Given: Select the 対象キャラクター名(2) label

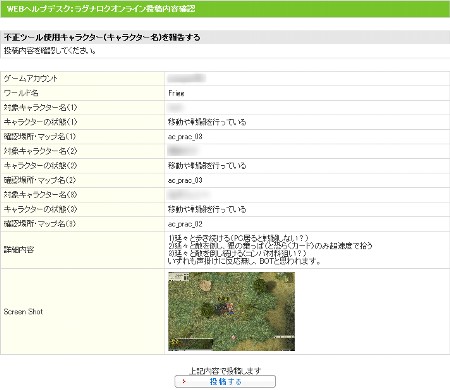Looking at the screenshot, I should click(x=40, y=151).
